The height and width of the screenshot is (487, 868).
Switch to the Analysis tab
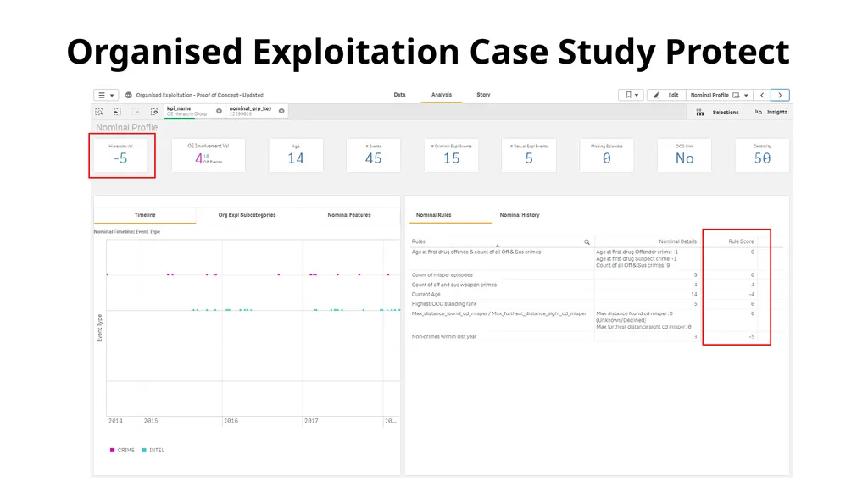[441, 95]
